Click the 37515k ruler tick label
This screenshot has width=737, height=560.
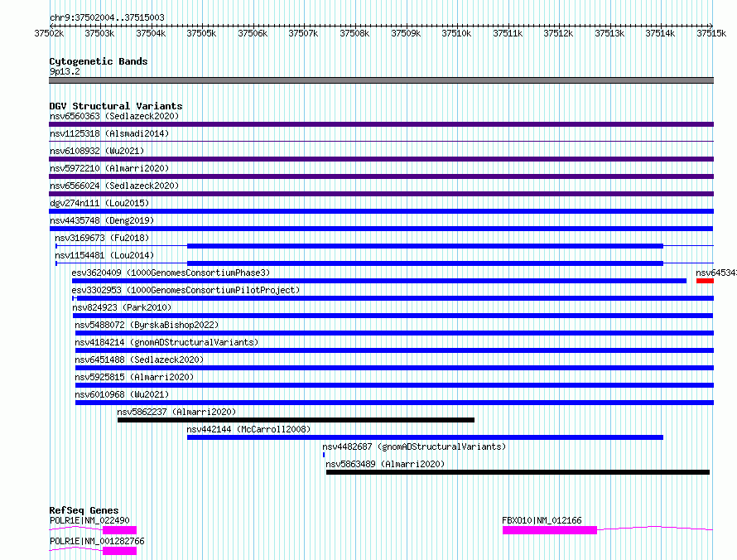[711, 33]
